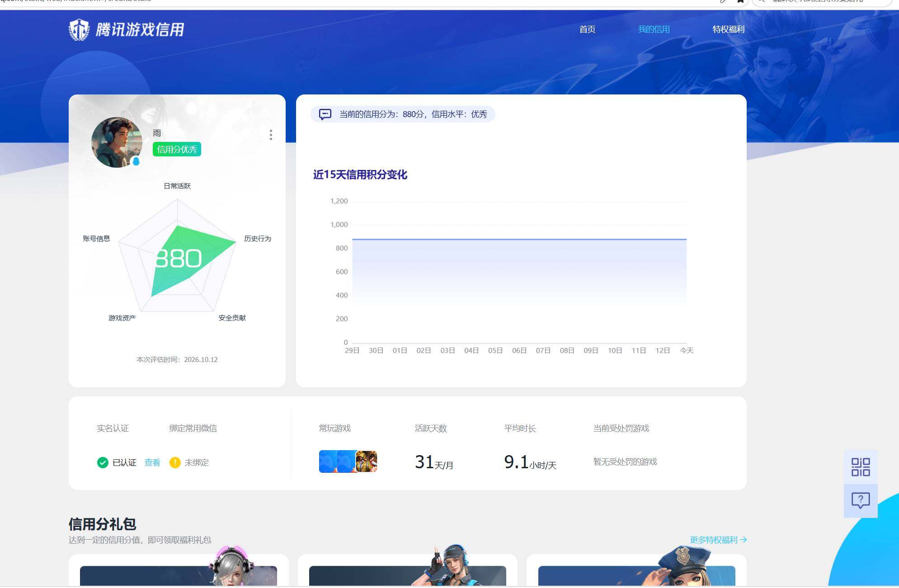Click the 查看 link next to 已认证
The image size is (899, 588).
tap(152, 462)
